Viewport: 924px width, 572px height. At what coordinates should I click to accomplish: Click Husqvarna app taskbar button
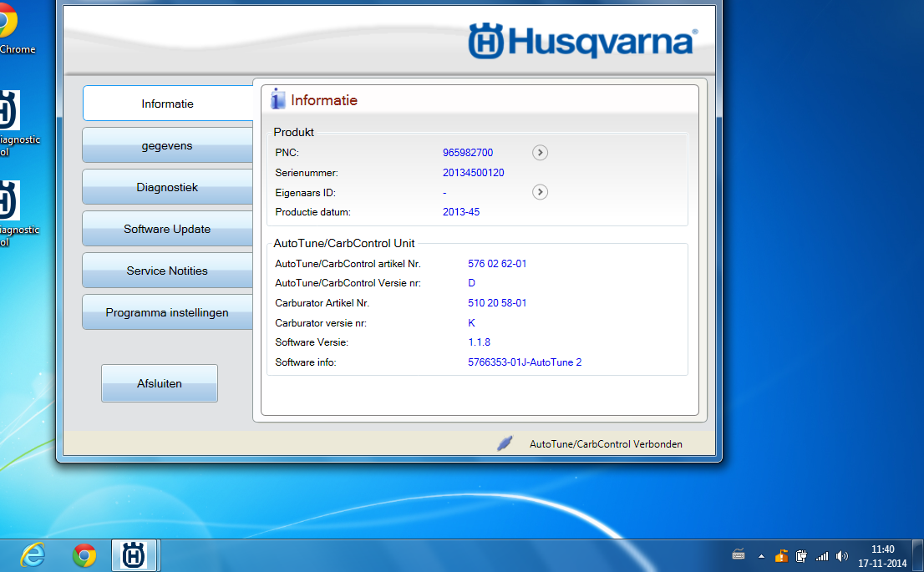coord(135,555)
